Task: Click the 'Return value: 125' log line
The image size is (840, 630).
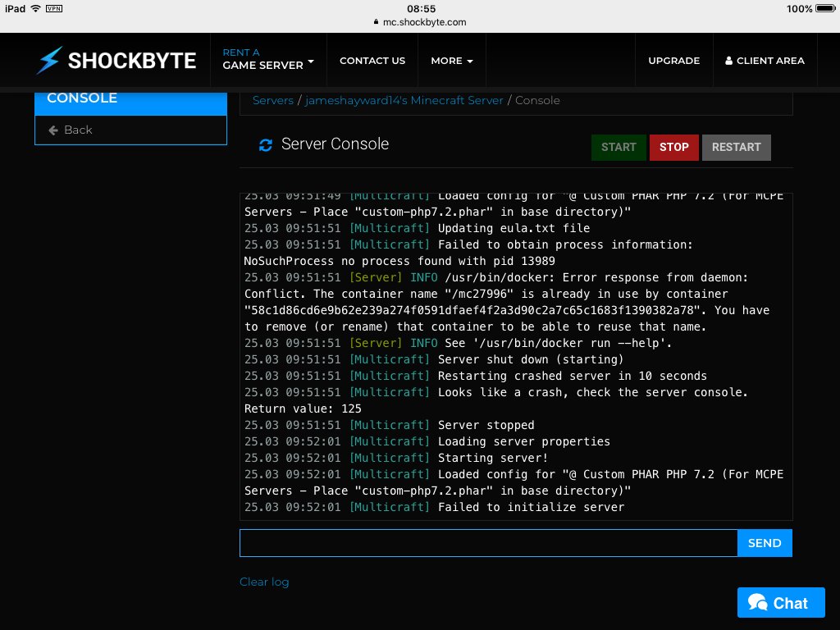Action: tap(303, 409)
